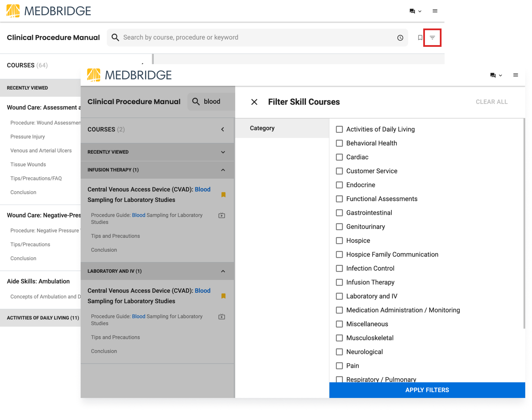Open the chat menu in the back window header
532x420 pixels.
coord(415,11)
